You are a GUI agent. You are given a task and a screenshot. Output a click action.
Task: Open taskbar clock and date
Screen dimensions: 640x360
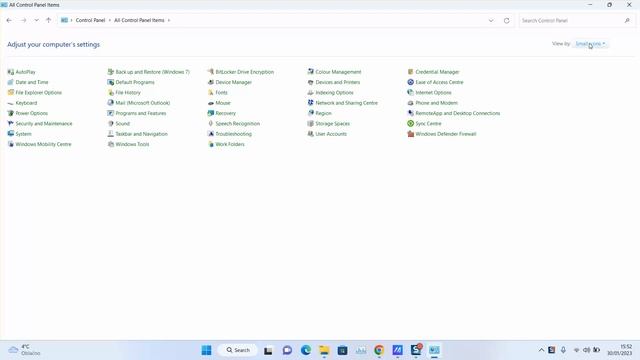[x=620, y=350]
